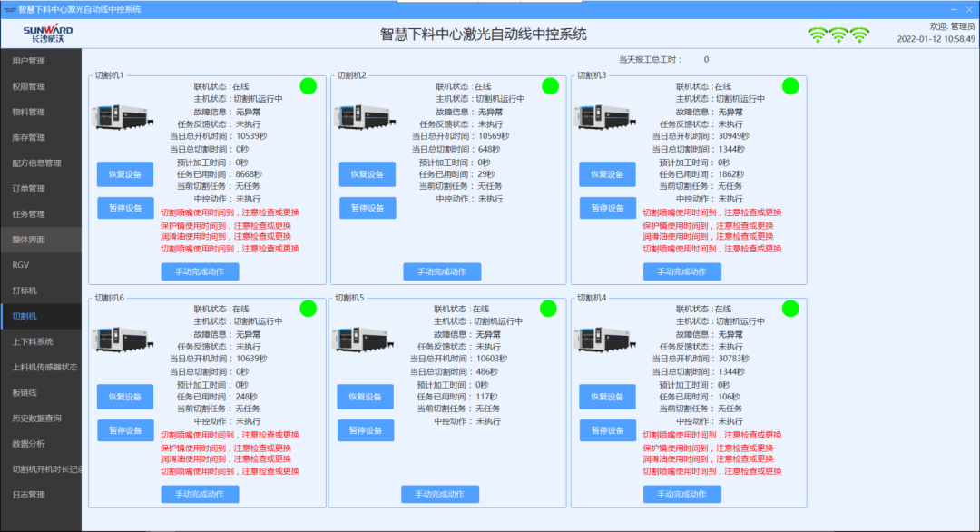This screenshot has width=980, height=532.
Task: Open 任务管理 in the sidebar
Action: (x=41, y=214)
